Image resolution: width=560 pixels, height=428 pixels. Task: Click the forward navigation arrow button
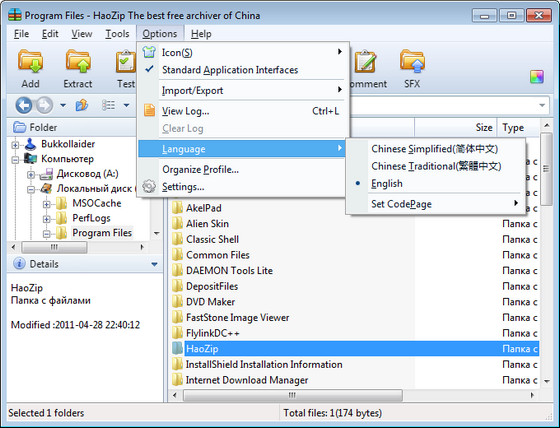coord(44,105)
